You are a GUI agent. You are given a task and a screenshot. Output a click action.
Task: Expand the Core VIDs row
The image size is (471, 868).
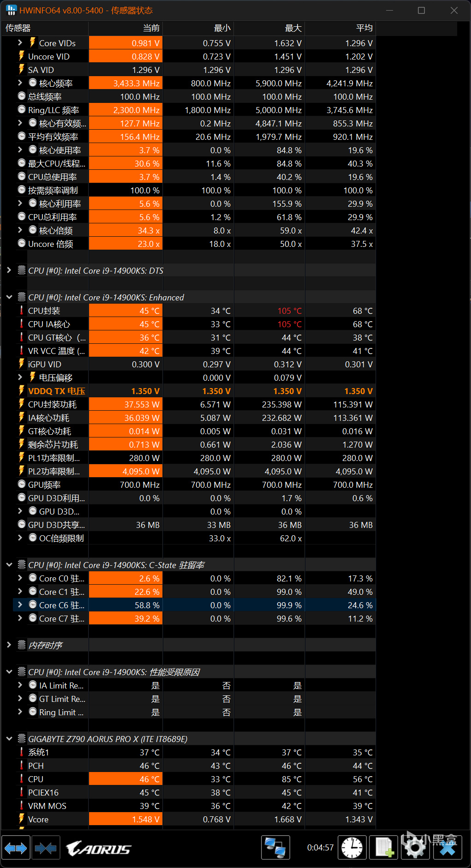click(20, 43)
